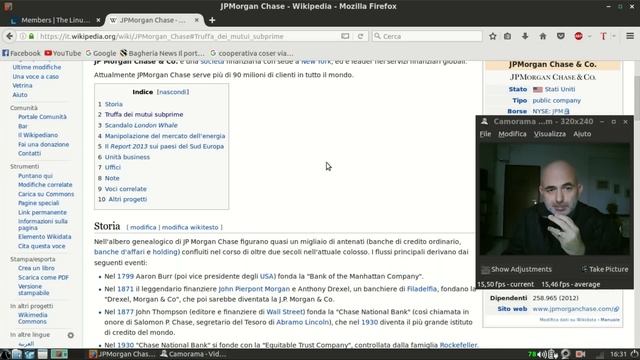Click the site identity padlock icon
Image resolution: width=640 pixels, height=360 pixels.
click(31, 36)
